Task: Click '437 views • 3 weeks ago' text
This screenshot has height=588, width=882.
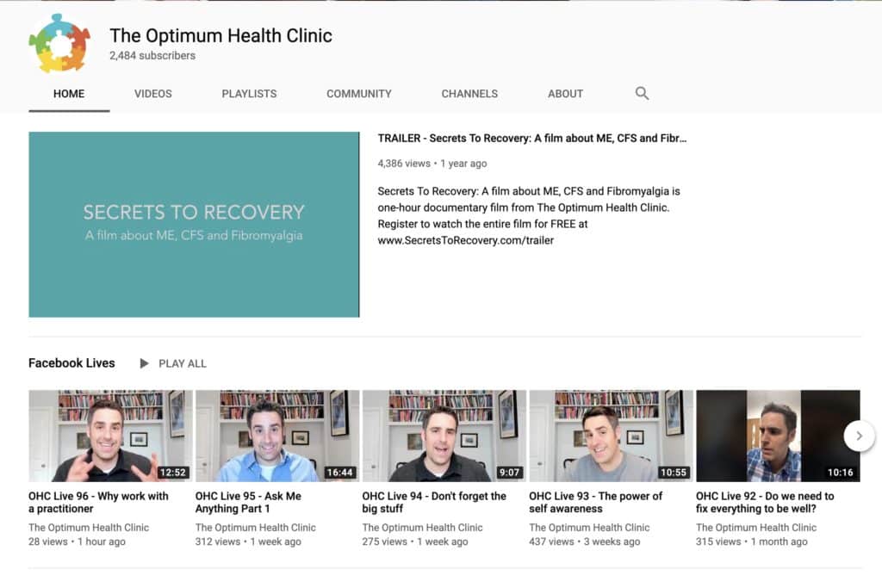Action: [585, 542]
